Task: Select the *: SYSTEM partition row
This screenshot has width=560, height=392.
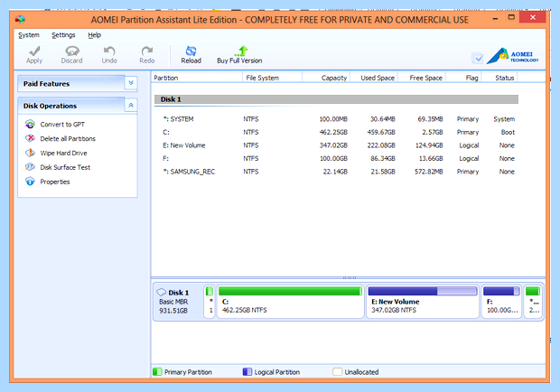Action: [336, 119]
